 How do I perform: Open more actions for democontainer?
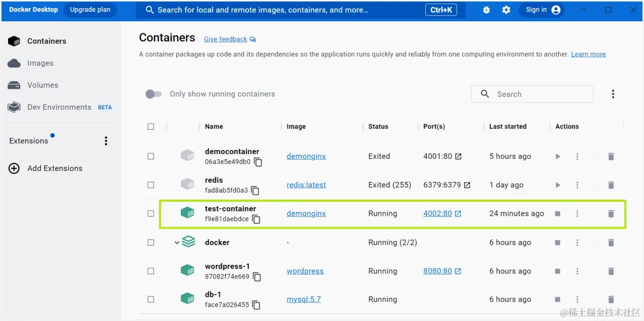point(577,157)
